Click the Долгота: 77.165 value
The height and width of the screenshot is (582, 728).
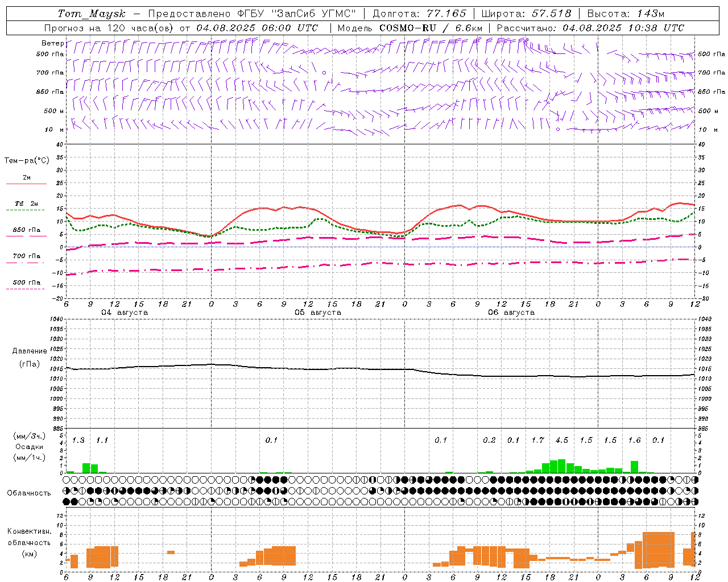[419, 14]
